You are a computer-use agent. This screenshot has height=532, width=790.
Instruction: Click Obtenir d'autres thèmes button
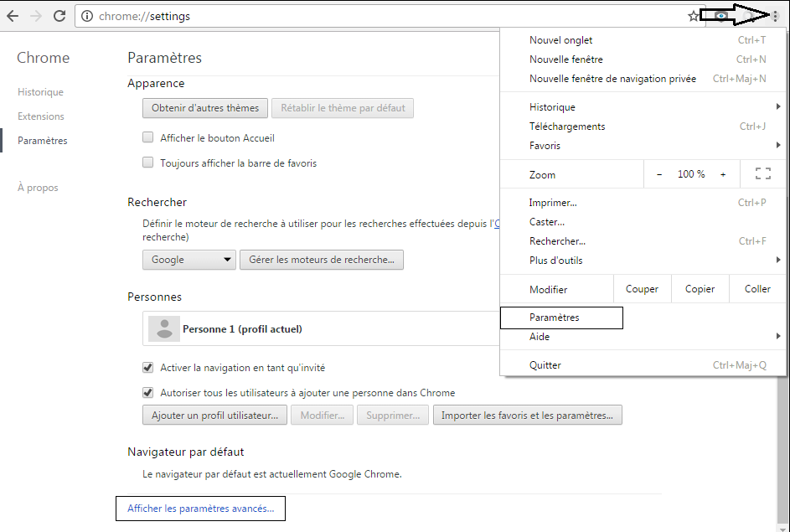pos(205,108)
